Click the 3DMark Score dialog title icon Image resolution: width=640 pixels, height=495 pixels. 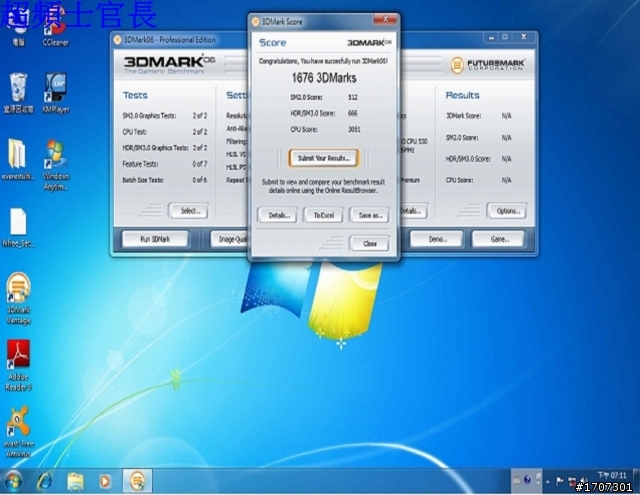coord(256,22)
